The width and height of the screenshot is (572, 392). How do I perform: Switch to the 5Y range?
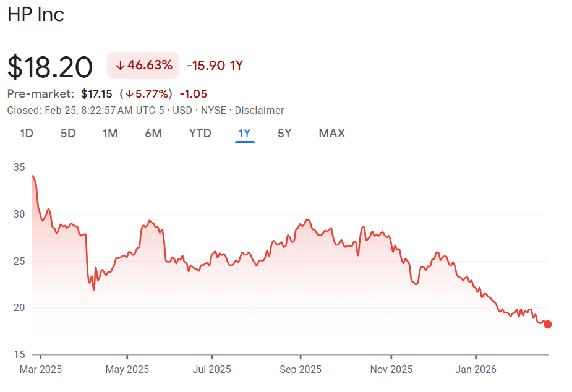[284, 133]
